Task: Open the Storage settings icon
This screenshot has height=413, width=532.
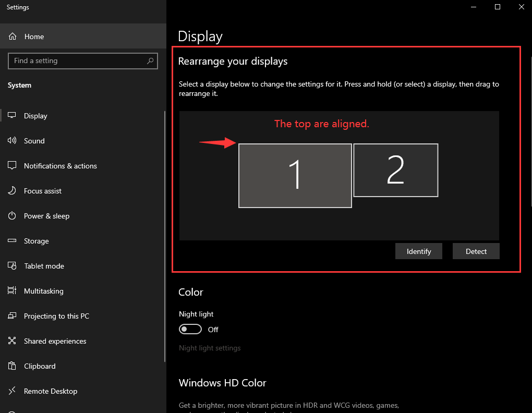Action: pos(12,241)
